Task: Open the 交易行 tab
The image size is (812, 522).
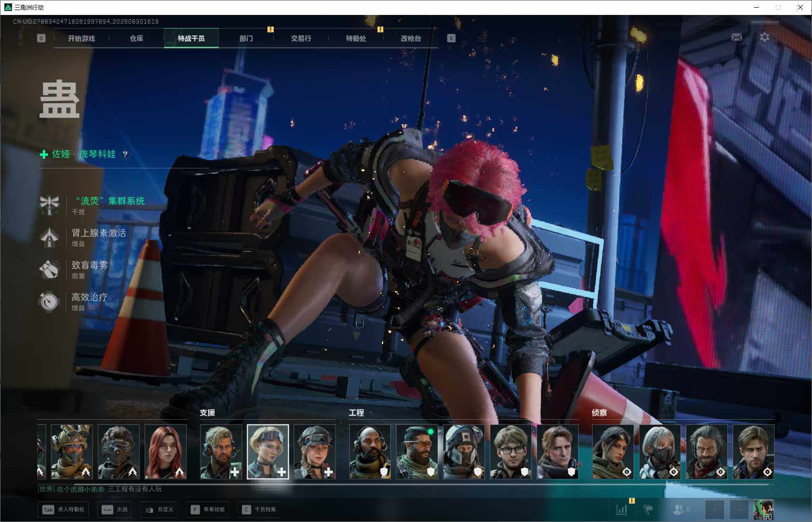Action: (301, 39)
